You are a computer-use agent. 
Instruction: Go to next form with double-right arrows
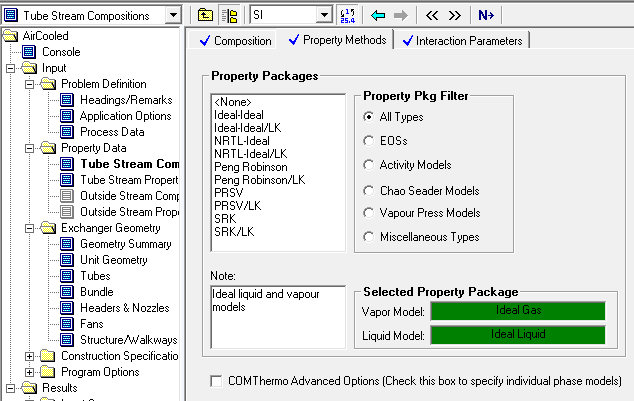coord(454,14)
